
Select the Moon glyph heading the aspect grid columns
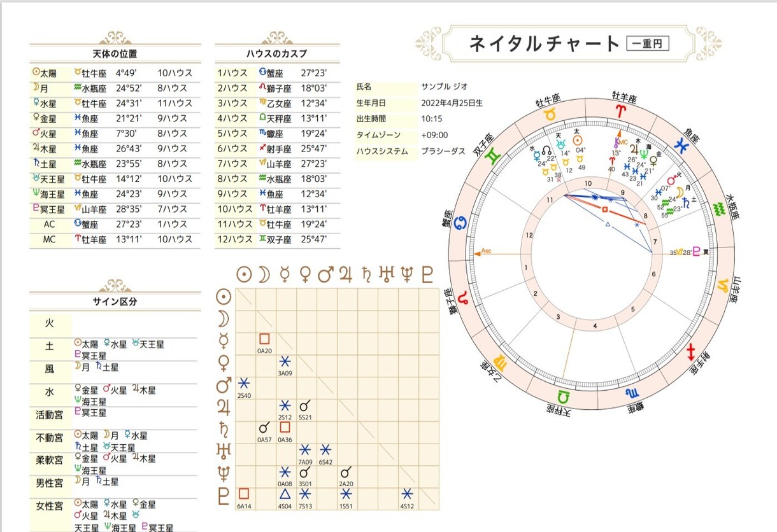tap(264, 274)
